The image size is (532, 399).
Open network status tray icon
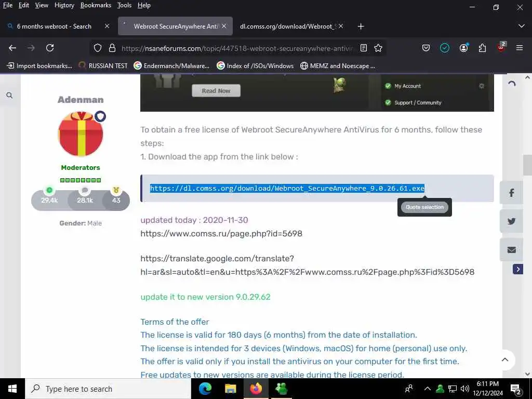point(453,389)
